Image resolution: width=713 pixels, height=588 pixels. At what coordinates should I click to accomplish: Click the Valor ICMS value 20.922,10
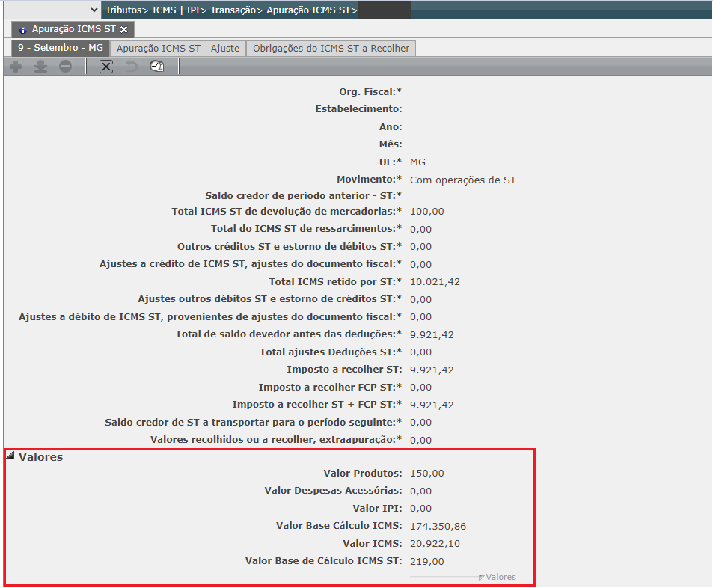435,544
